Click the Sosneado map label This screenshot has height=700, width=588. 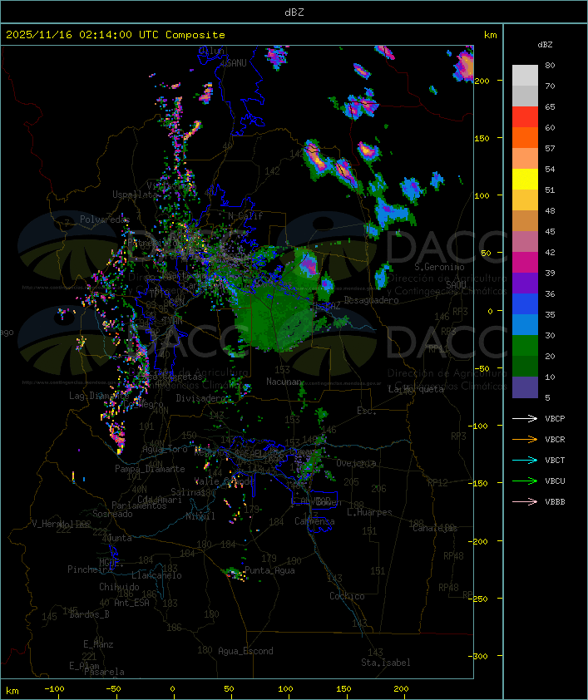click(x=112, y=514)
